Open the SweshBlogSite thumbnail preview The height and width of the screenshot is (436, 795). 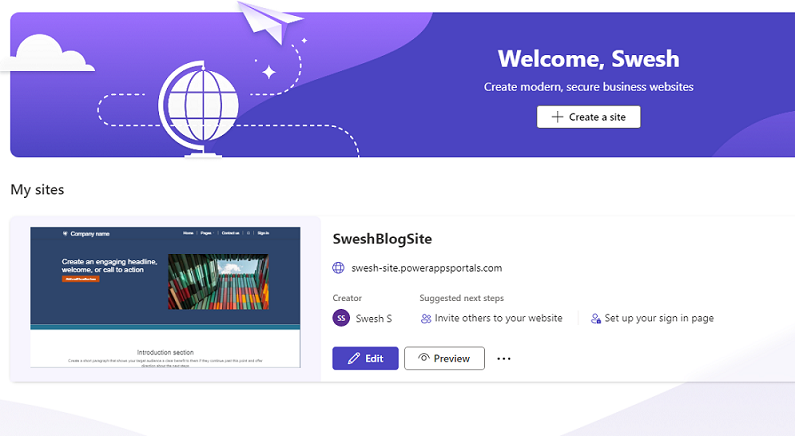tap(165, 298)
